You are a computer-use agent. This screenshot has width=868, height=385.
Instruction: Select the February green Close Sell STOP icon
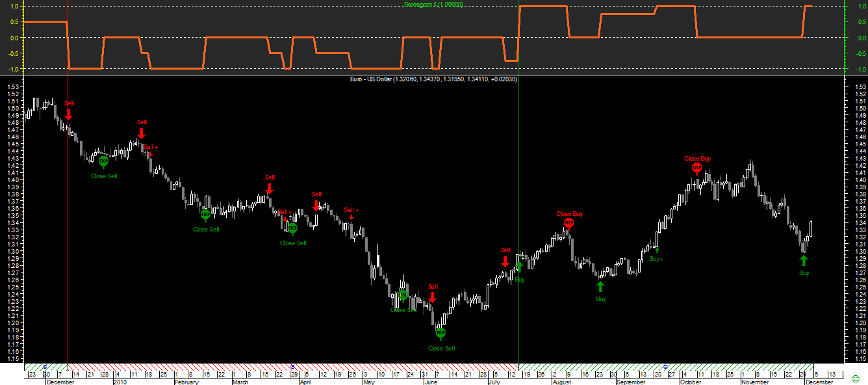tap(205, 214)
